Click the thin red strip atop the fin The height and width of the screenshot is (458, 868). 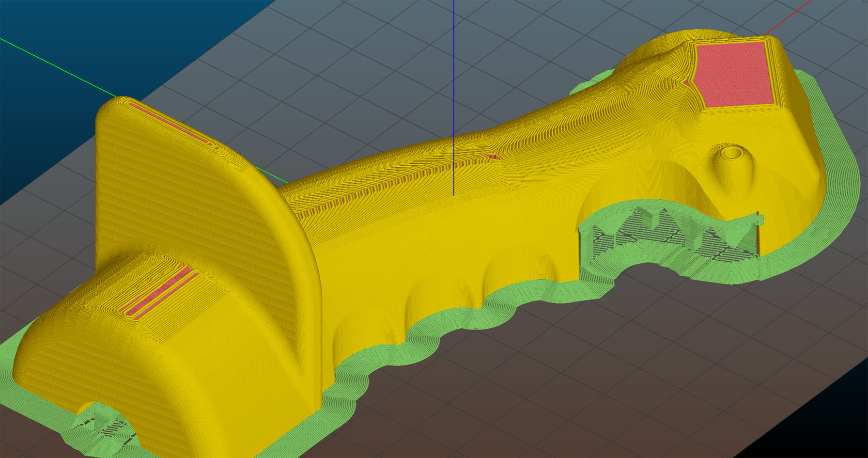coord(171,124)
